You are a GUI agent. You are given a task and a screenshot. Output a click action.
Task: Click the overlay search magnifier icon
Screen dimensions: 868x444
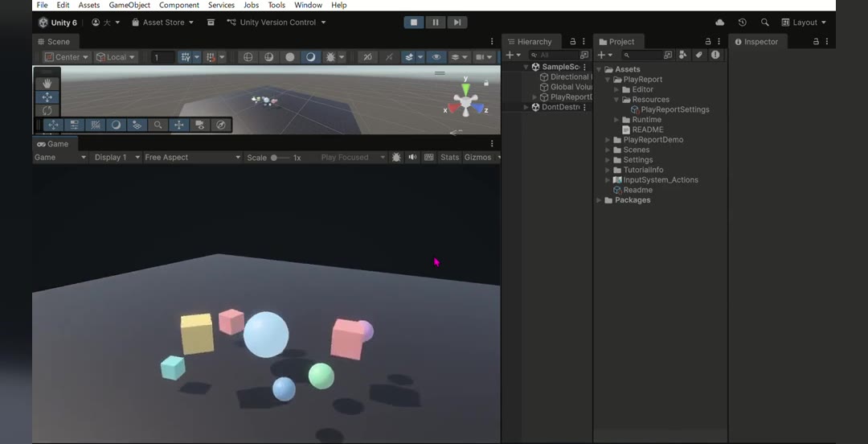click(158, 125)
